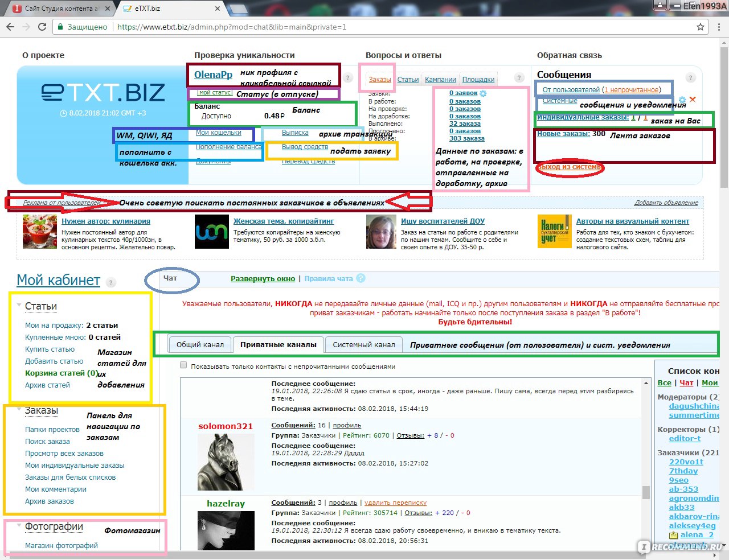Filter contact list by Чат

click(686, 383)
